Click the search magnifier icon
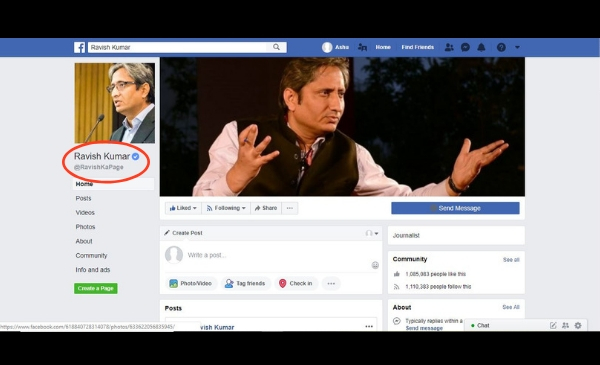Screen dimensions: 600x365 click(276, 47)
